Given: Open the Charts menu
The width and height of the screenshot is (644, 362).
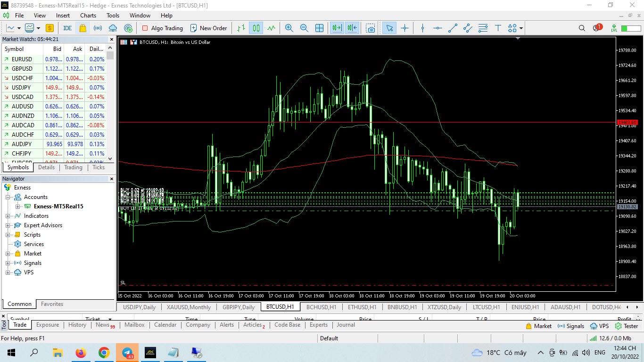Looking at the screenshot, I should (88, 16).
